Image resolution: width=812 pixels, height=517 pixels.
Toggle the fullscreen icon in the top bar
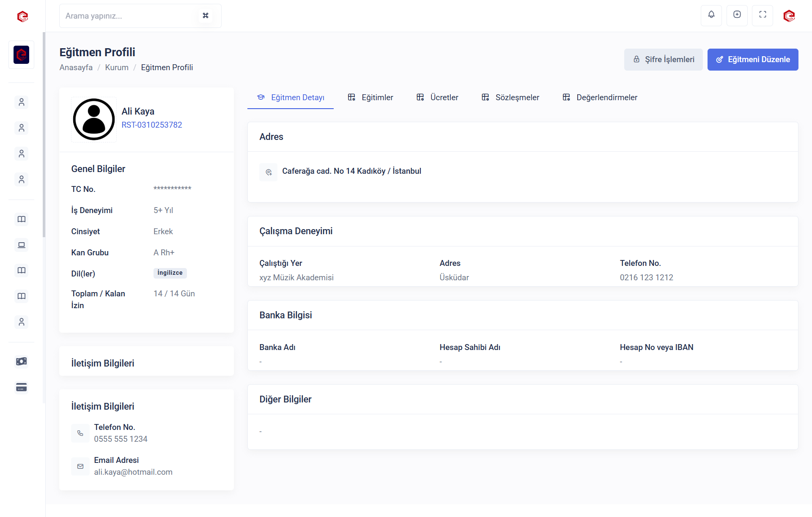click(763, 15)
